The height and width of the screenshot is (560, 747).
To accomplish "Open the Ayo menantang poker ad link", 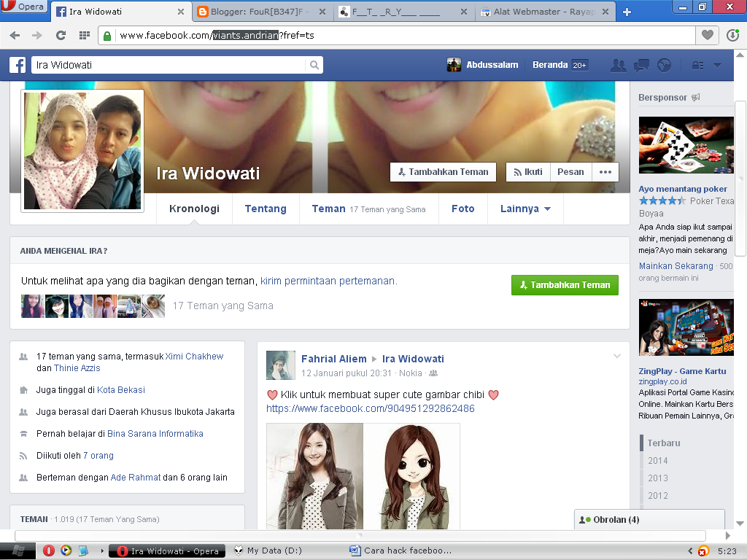I will (683, 189).
